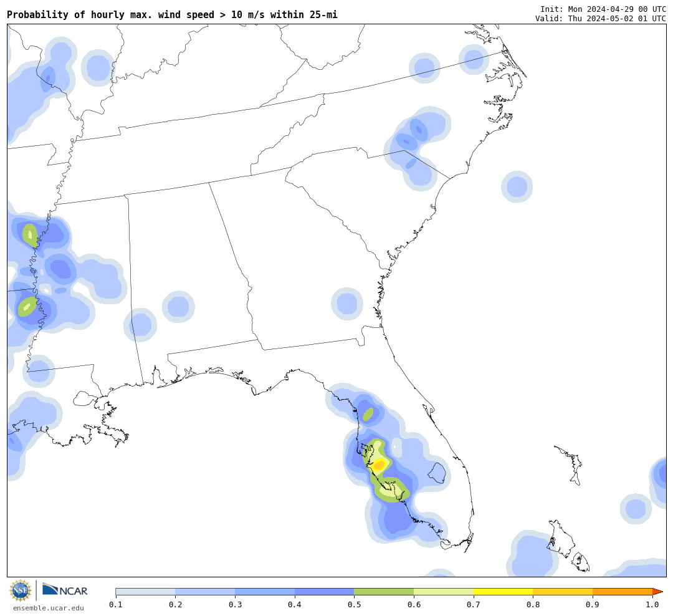Click the 0.9–1.0 orange colorbar segment

coord(623,592)
